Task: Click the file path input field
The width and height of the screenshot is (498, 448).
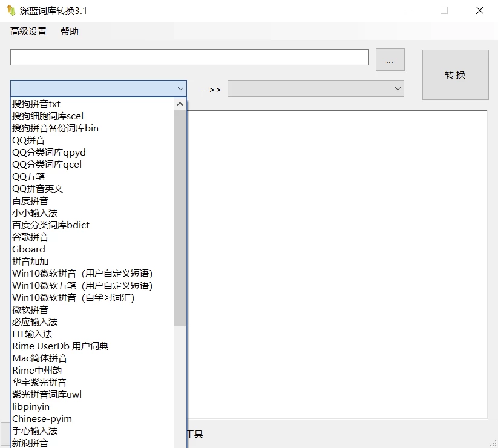Action: click(x=189, y=57)
